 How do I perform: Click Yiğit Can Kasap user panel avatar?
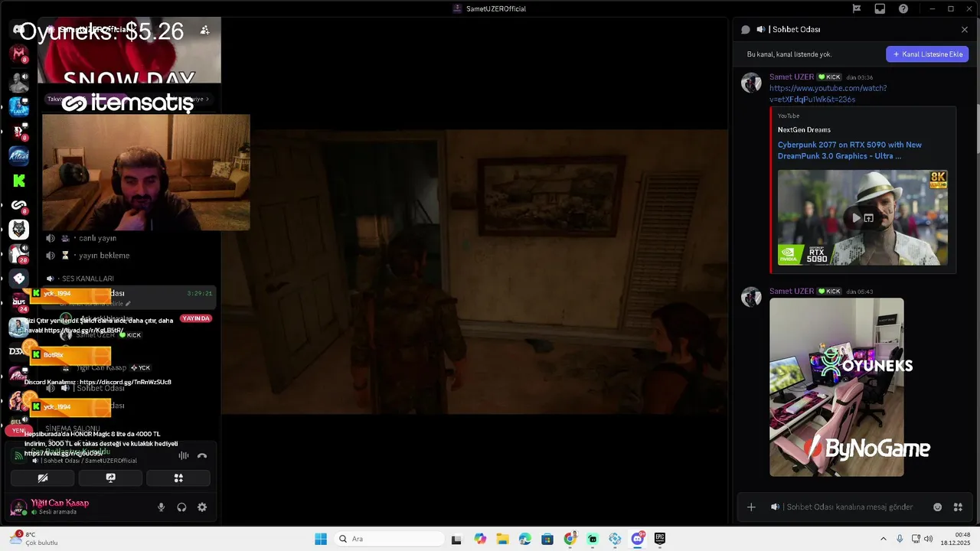pos(19,507)
